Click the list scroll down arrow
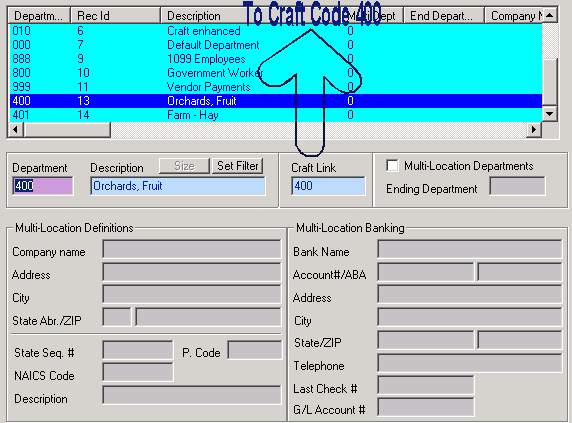Screen dimensions: 572x423 pyautogui.click(x=550, y=114)
